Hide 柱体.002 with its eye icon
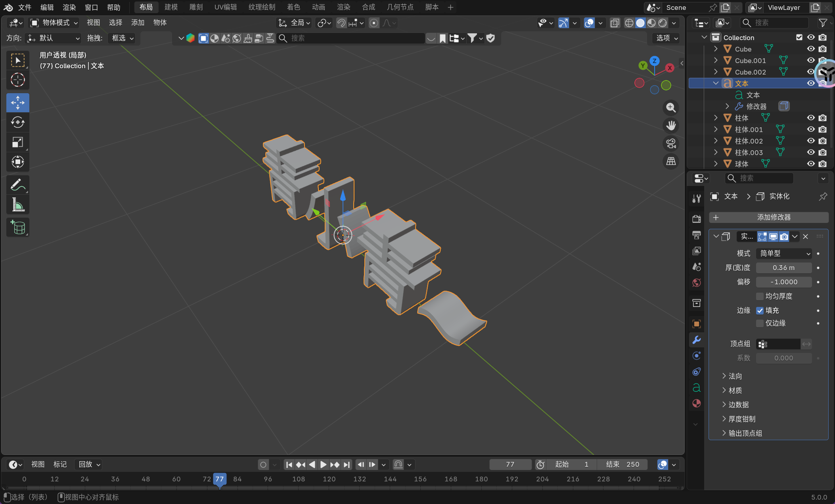835x504 pixels. 811,141
